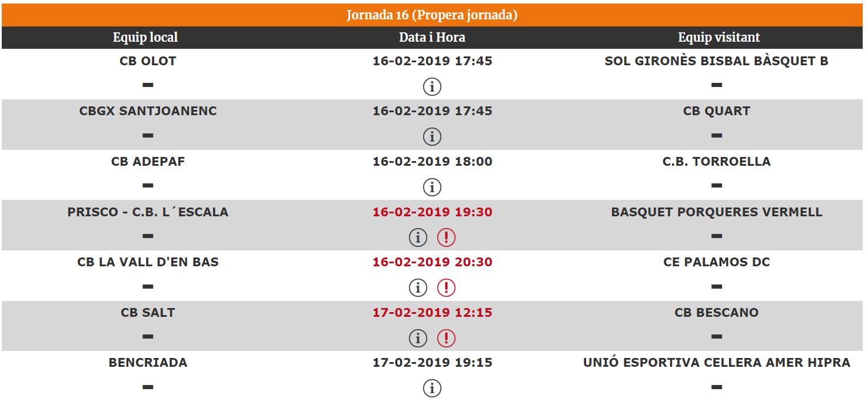Image resolution: width=868 pixels, height=405 pixels.
Task: Show info for CB Adepaf match
Action: (x=432, y=188)
